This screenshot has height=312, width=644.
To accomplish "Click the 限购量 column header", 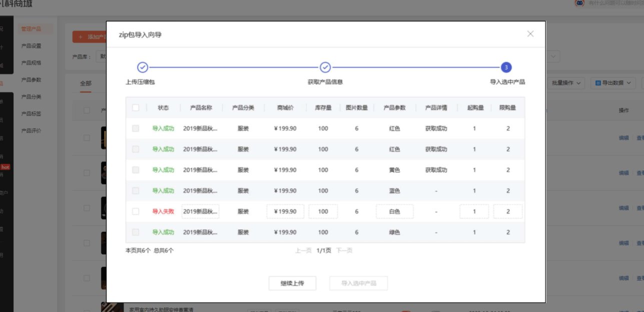I will click(x=508, y=107).
